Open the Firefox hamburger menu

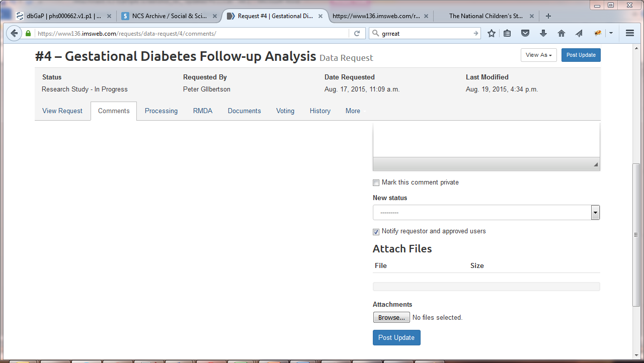point(629,33)
